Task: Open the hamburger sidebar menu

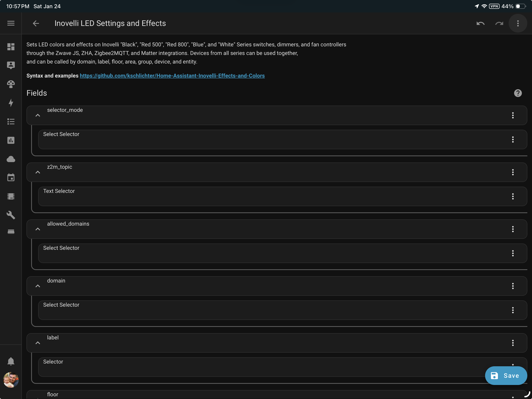Action: [x=11, y=23]
